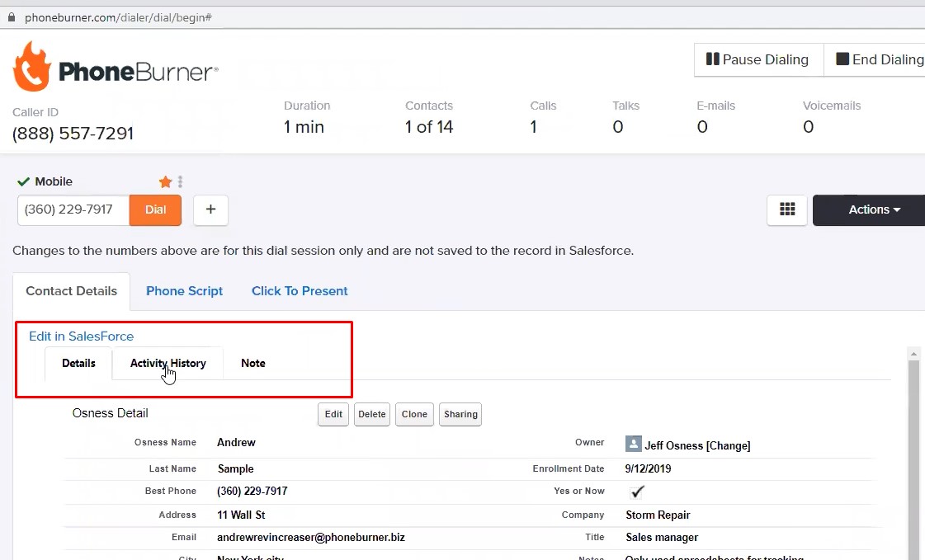Click the Calls counter label
The width and height of the screenshot is (925, 560).
543,106
